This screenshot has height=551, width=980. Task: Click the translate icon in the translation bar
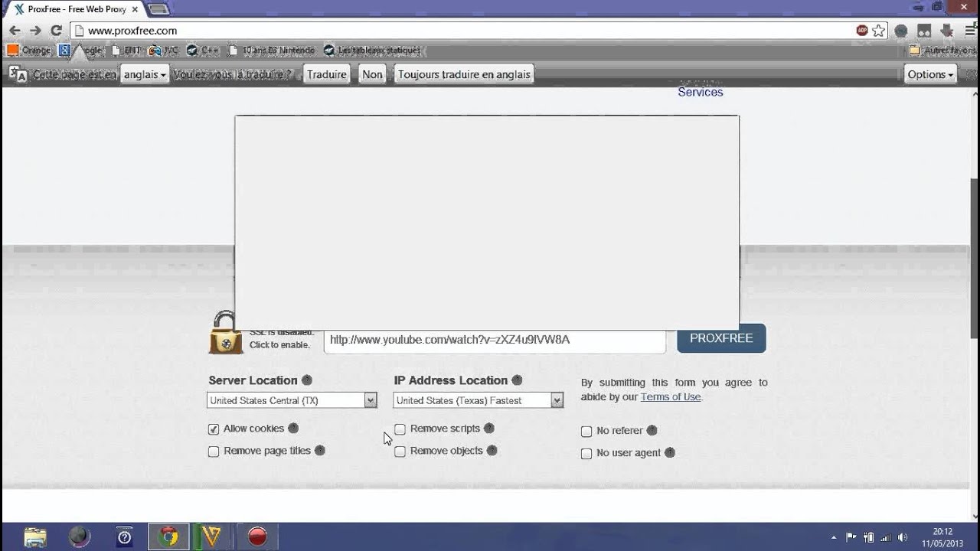[18, 74]
